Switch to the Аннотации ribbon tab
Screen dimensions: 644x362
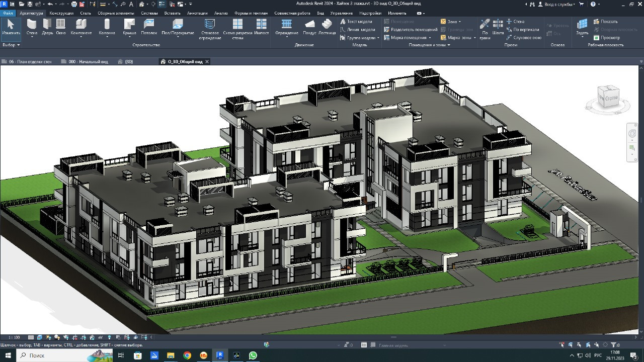197,13
